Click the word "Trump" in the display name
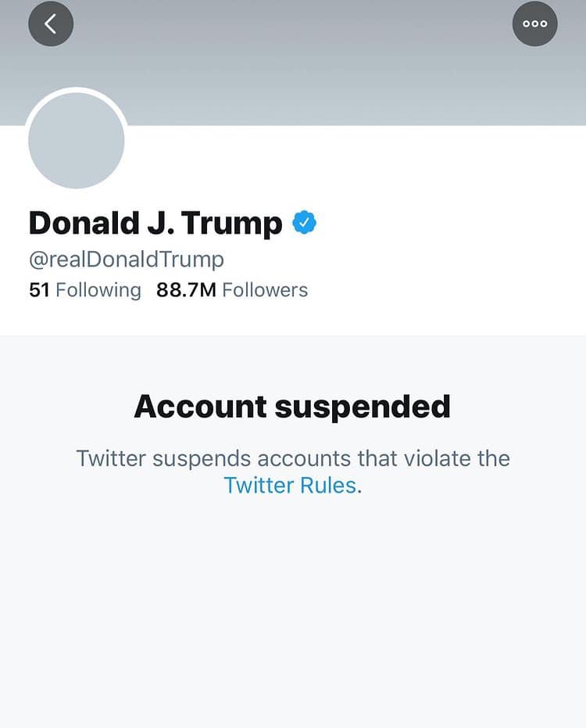The height and width of the screenshot is (728, 586). click(x=233, y=224)
